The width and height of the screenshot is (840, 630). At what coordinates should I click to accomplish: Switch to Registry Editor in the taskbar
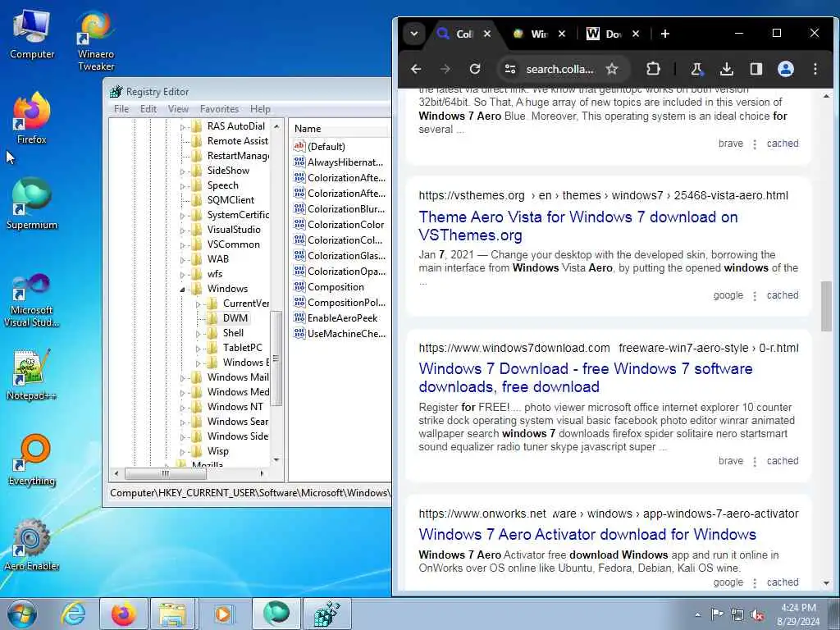point(326,614)
